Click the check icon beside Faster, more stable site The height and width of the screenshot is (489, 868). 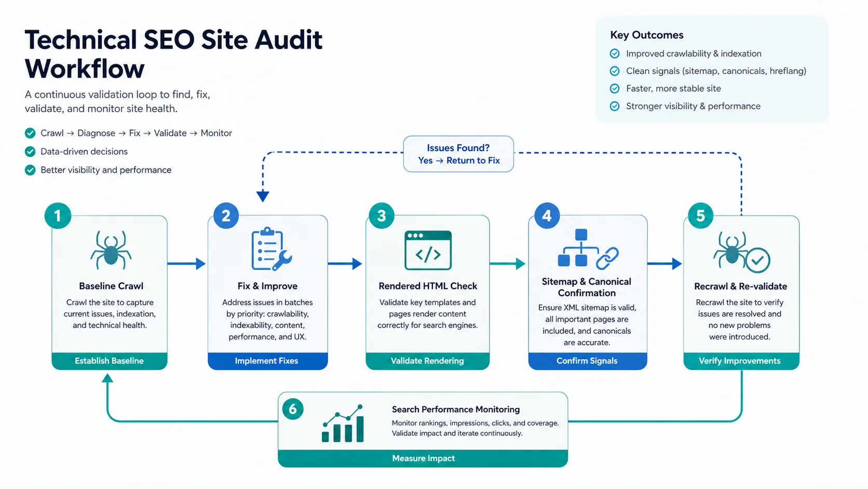click(x=615, y=88)
